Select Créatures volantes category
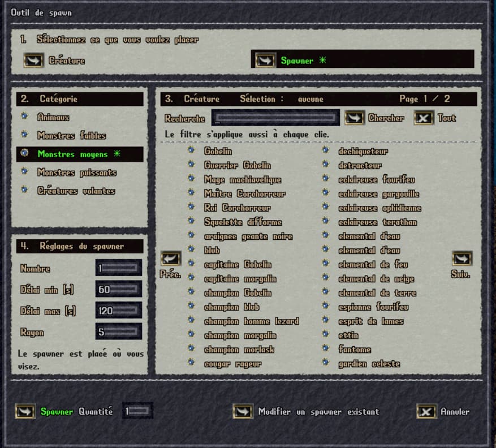This screenshot has width=496, height=448. [76, 191]
